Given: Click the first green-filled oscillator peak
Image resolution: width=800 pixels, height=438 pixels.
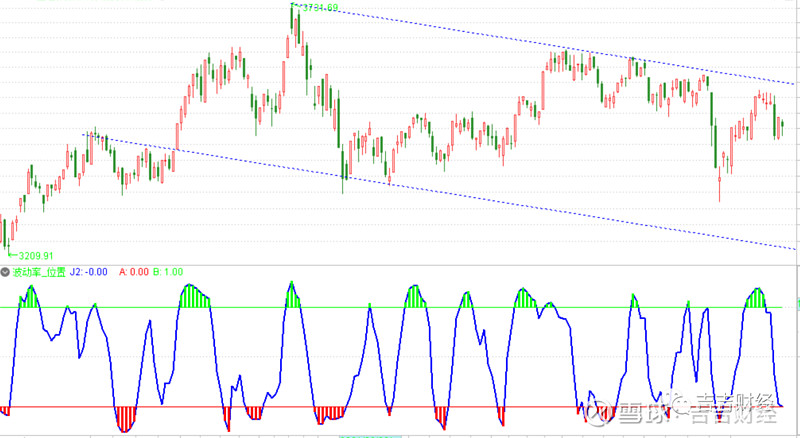Looking at the screenshot, I should pos(31,297).
